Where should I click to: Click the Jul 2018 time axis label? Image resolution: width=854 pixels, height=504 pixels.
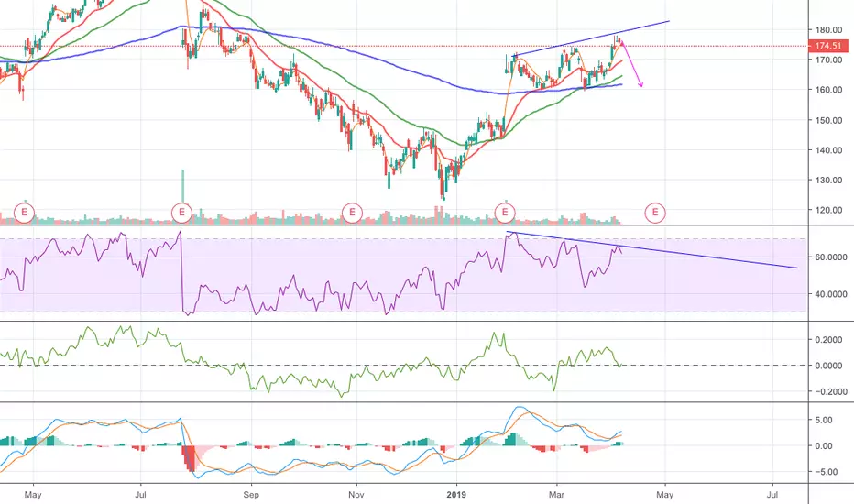(140, 495)
